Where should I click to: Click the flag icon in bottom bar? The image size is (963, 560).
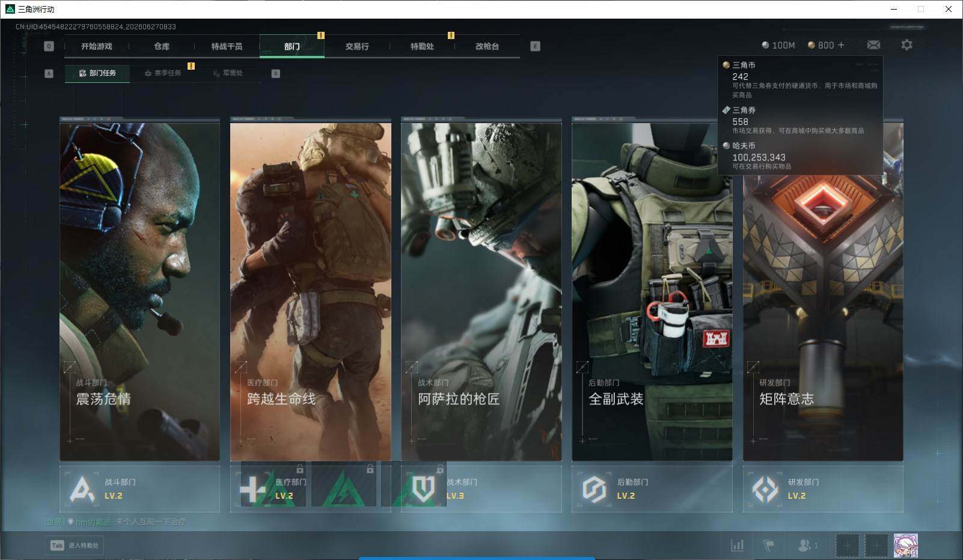[x=768, y=546]
